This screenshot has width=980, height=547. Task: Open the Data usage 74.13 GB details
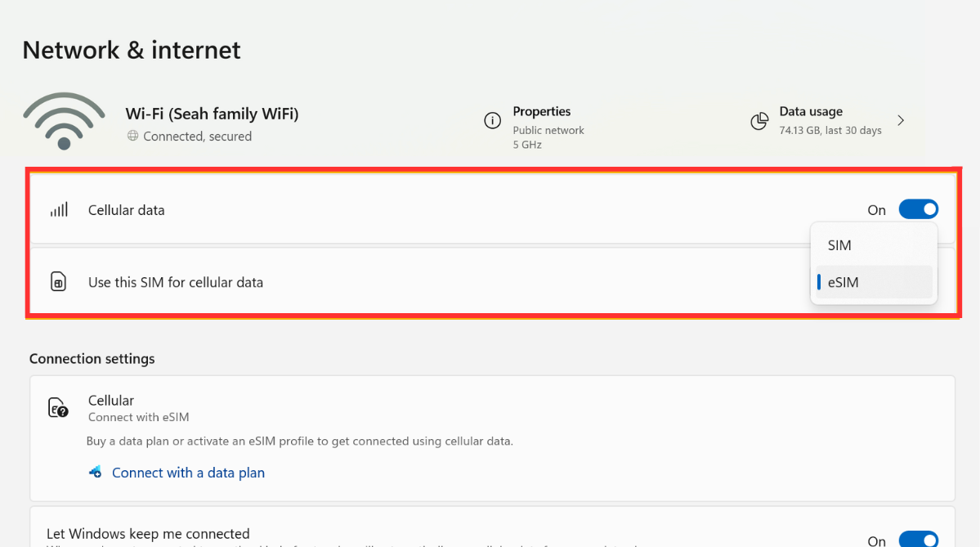(830, 130)
